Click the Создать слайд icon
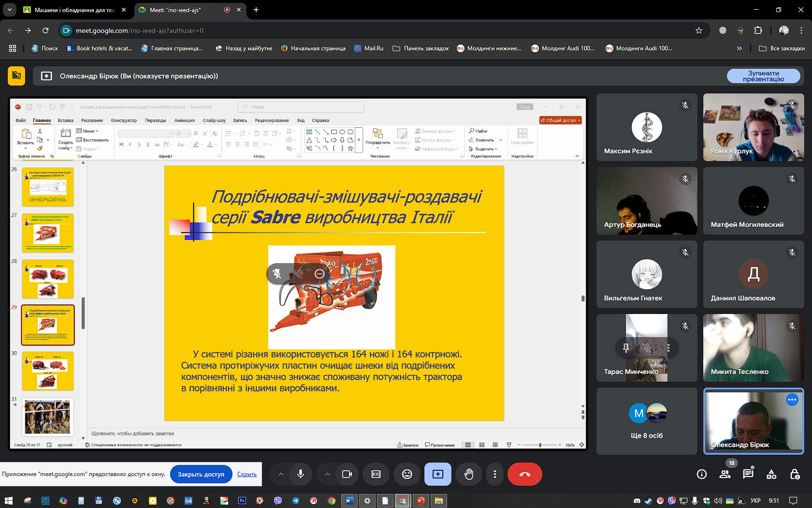This screenshot has height=508, width=812. point(65,133)
